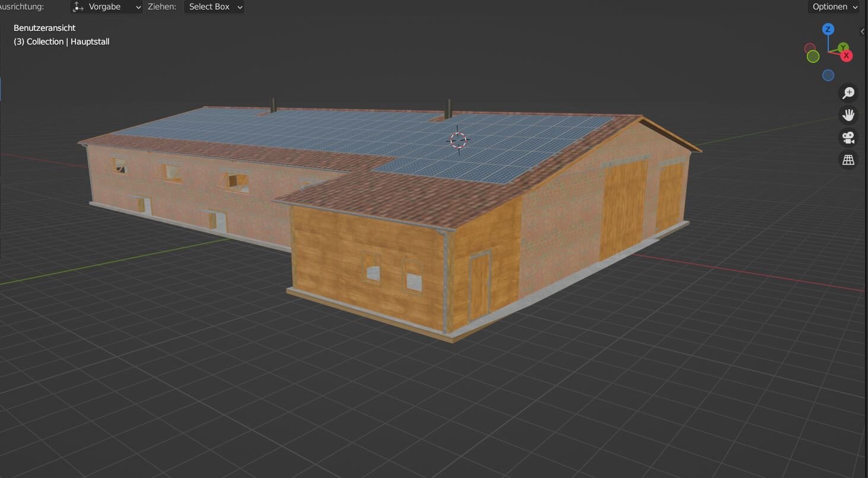Click the red X axis gizmo ball
The height and width of the screenshot is (478, 868).
(847, 56)
